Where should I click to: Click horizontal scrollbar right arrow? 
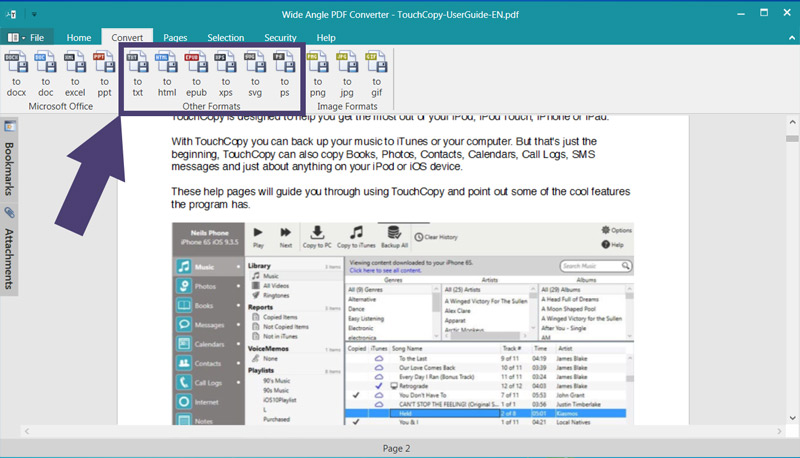pos(779,431)
